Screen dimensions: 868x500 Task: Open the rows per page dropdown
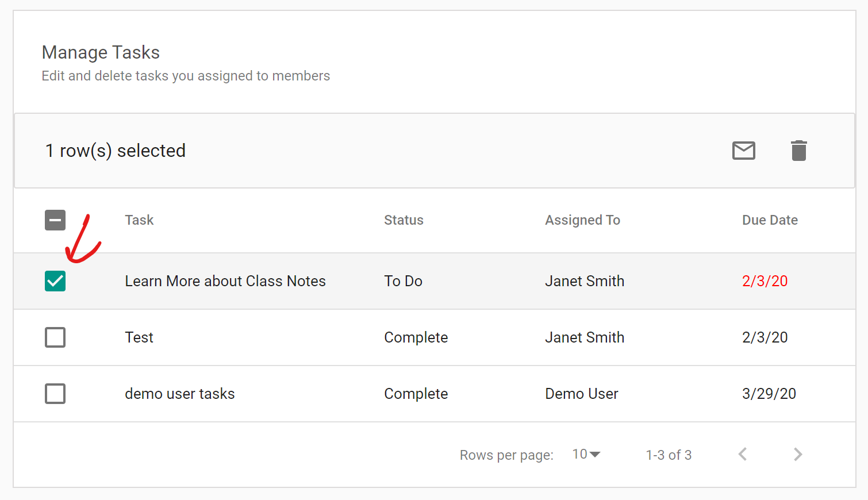[x=586, y=455]
